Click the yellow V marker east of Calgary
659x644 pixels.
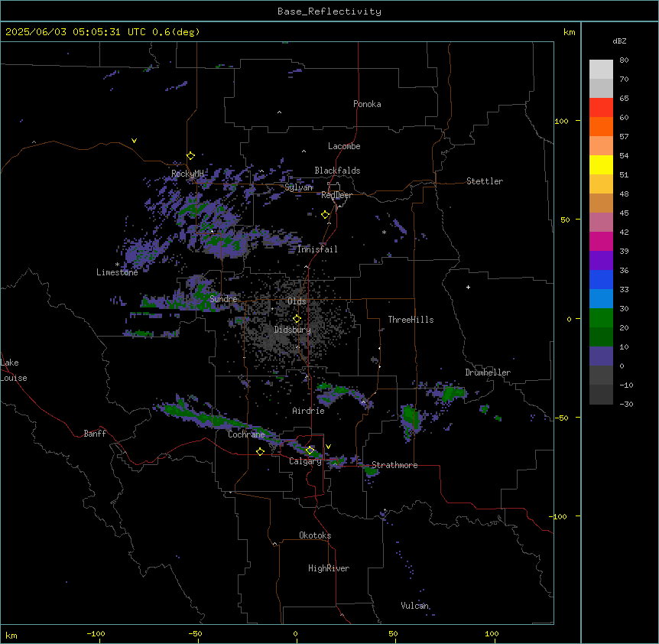click(x=328, y=447)
